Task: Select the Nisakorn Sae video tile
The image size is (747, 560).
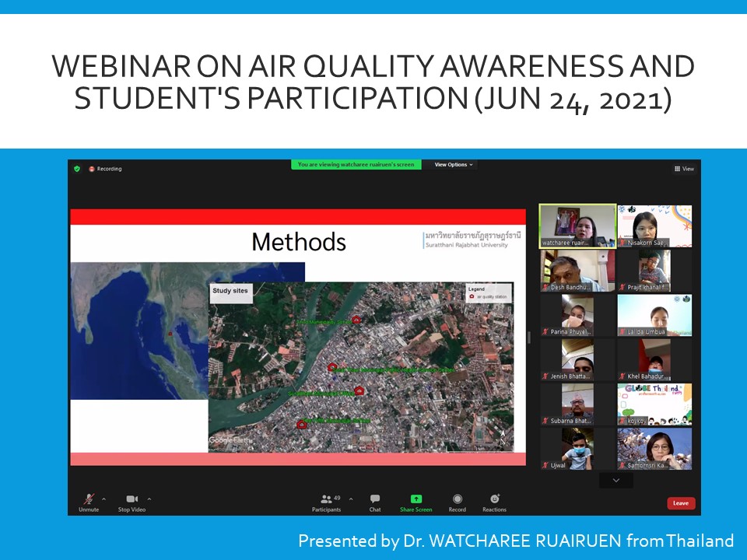Action: coord(654,226)
